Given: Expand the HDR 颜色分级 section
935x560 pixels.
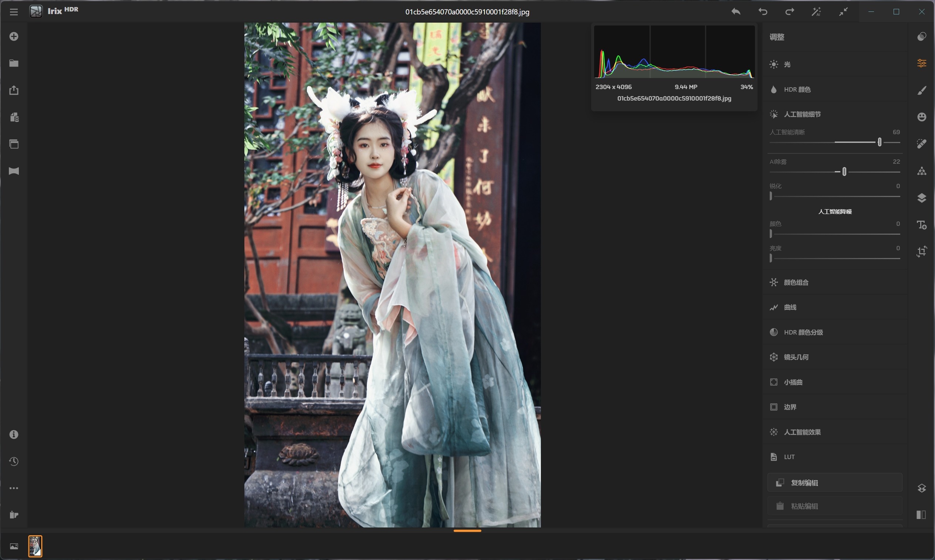Looking at the screenshot, I should point(835,332).
